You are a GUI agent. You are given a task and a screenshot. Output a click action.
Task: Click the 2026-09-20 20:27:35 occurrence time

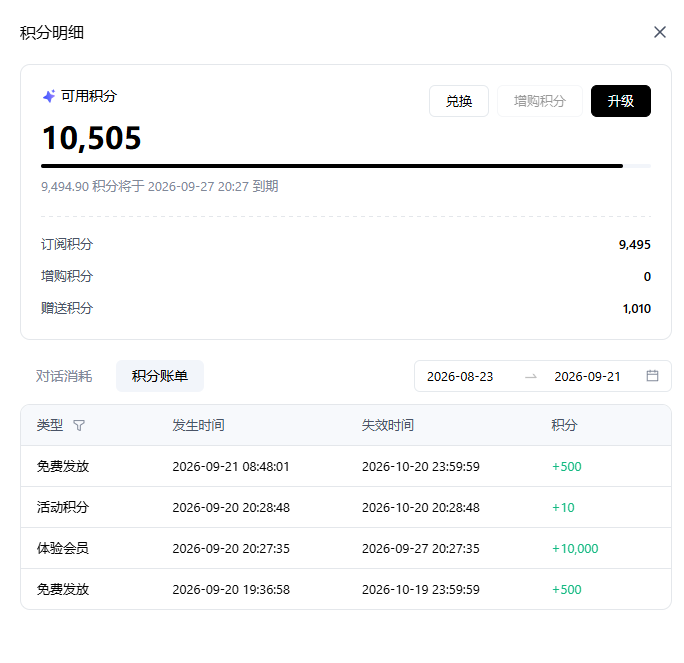tap(231, 548)
